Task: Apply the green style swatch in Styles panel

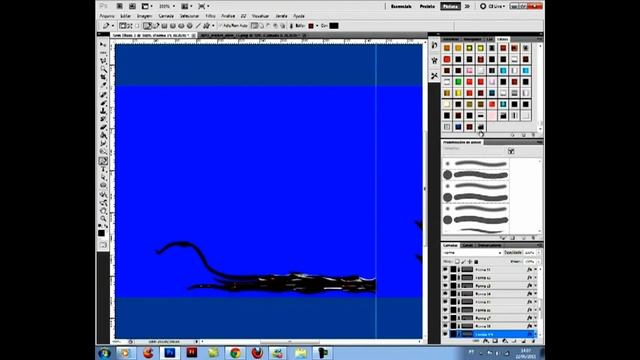Action: tap(458, 82)
